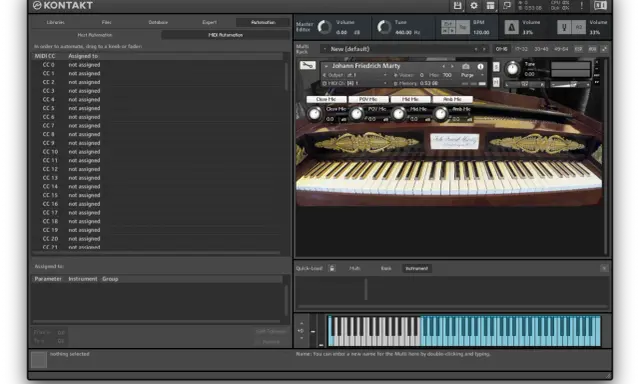Viewport: 640px width, 384px height.
Task: Select Quick-Load Instrument view
Action: (416, 269)
